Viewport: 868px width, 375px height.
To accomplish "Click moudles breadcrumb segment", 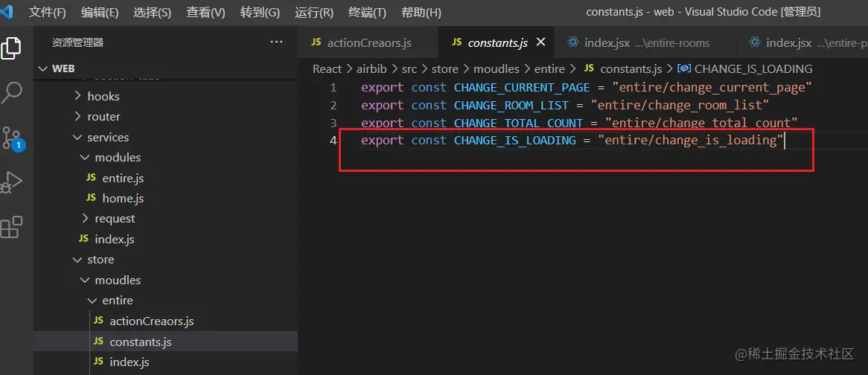I will point(497,68).
